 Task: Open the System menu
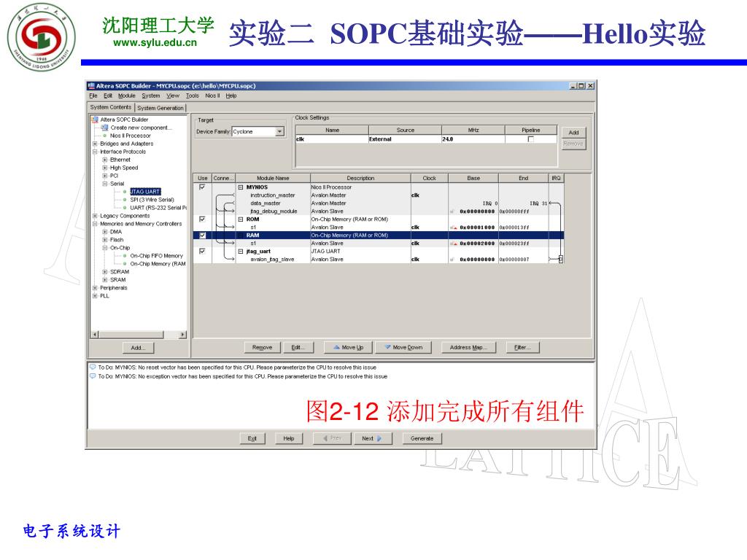(x=151, y=96)
